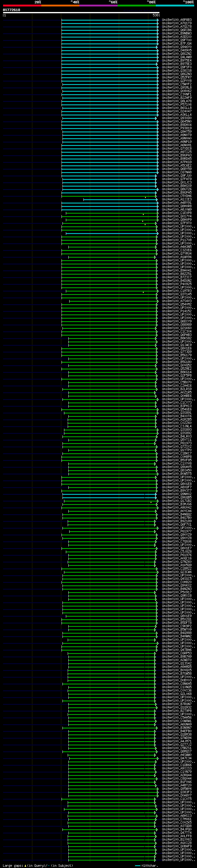Screen dimensions: 197x868
Task: Select hit label UniRef100_P61977
Action: tap(177, 531)
